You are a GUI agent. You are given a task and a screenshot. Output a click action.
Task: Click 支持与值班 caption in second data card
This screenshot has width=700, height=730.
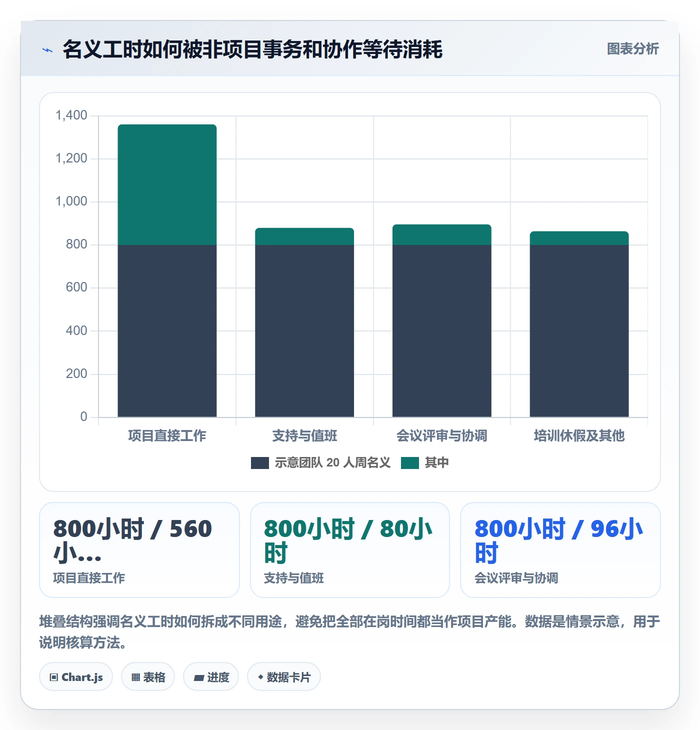pos(294,578)
